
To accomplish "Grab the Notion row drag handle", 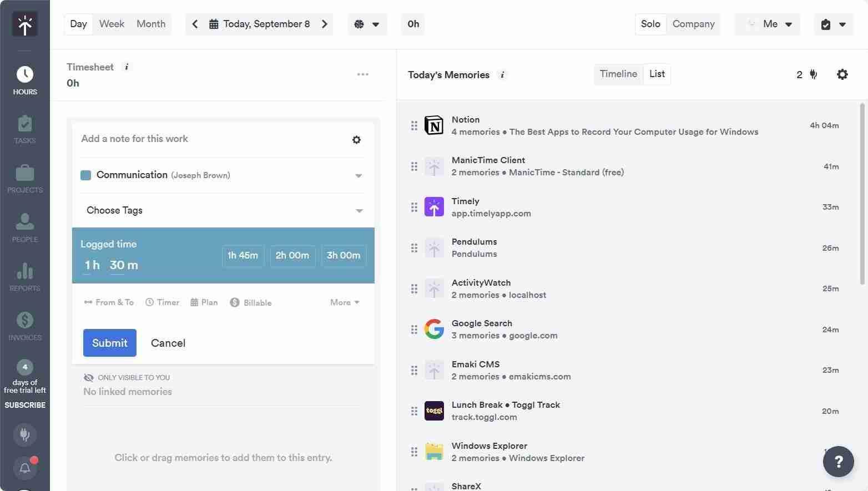I will coord(414,125).
